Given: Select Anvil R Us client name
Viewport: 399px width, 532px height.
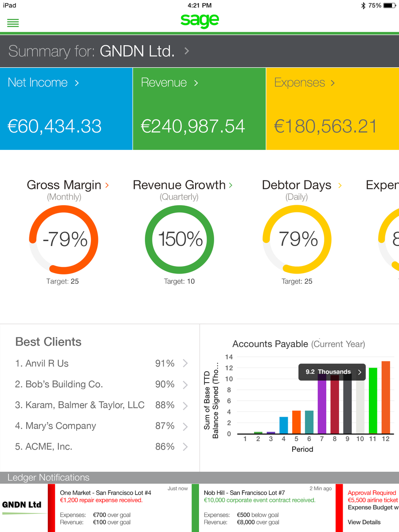Looking at the screenshot, I should pyautogui.click(x=47, y=364).
